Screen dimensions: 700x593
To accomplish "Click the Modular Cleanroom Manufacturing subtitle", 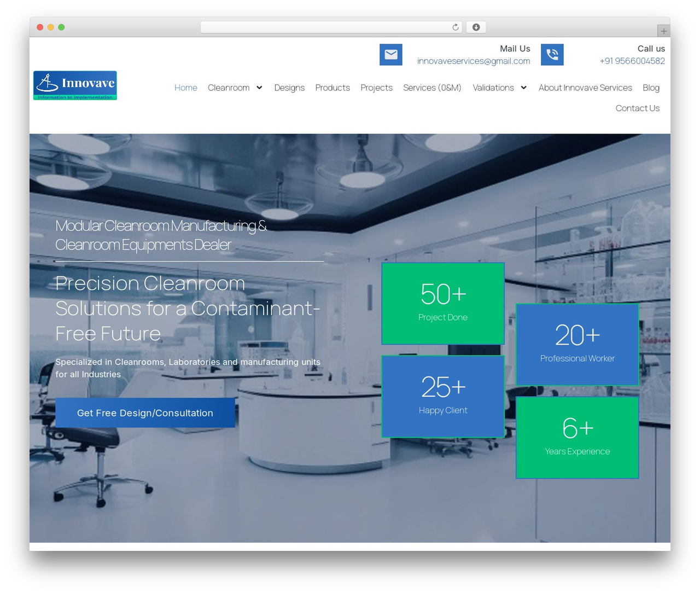I will tap(161, 235).
